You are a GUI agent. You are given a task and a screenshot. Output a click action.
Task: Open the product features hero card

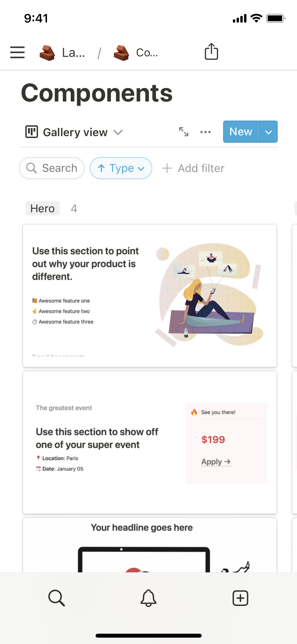[x=149, y=296]
